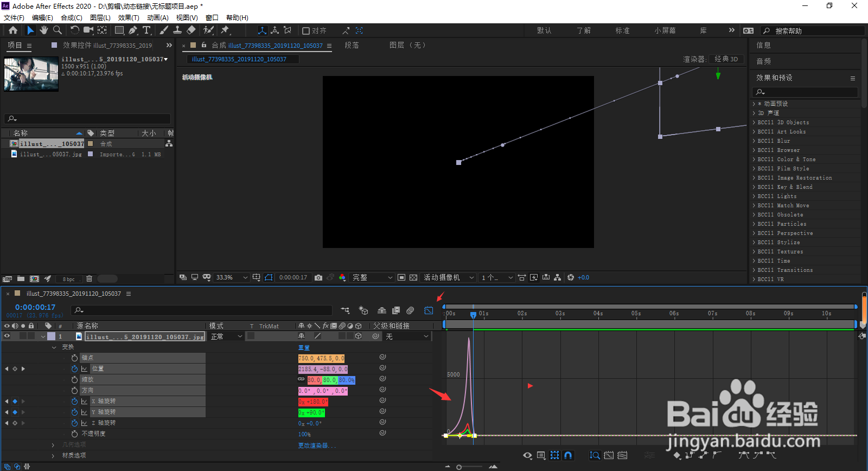Toggle the 缩放 constrain proportions link
Screen dimensions: 868x471
point(301,380)
